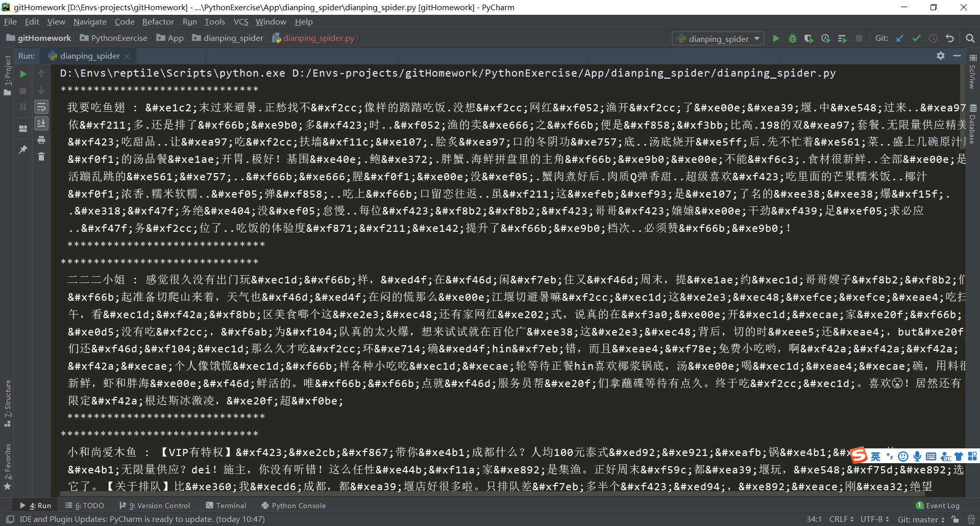This screenshot has width=980, height=526.
Task: Change line separator with the CRLF selector
Action: 841,519
